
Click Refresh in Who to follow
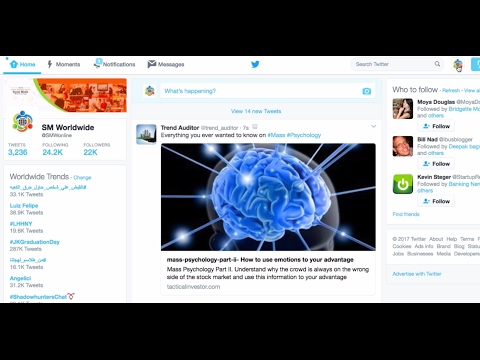[451, 90]
